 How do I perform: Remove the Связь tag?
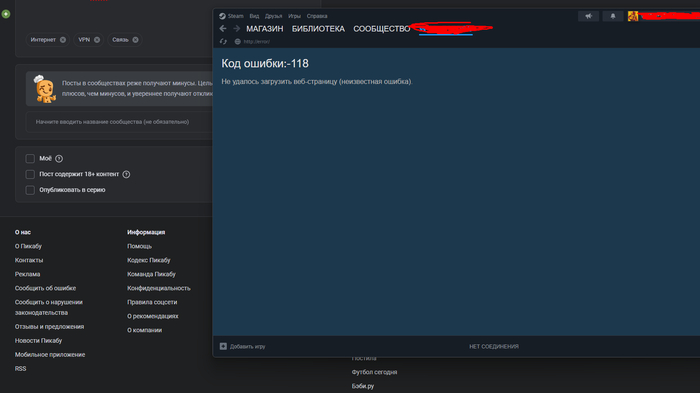pyautogui.click(x=135, y=40)
